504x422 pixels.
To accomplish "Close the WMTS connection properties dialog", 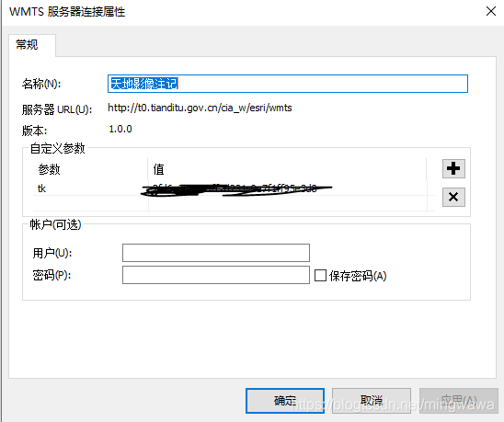I will (x=491, y=11).
